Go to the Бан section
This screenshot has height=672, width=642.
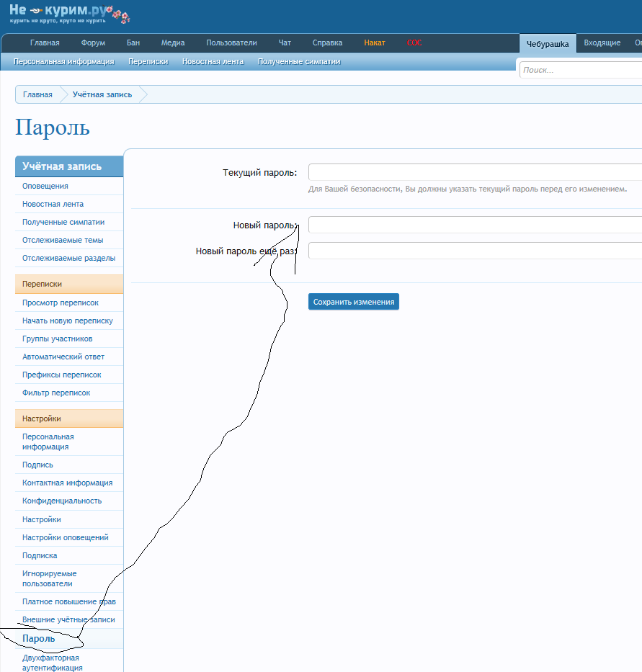[133, 43]
